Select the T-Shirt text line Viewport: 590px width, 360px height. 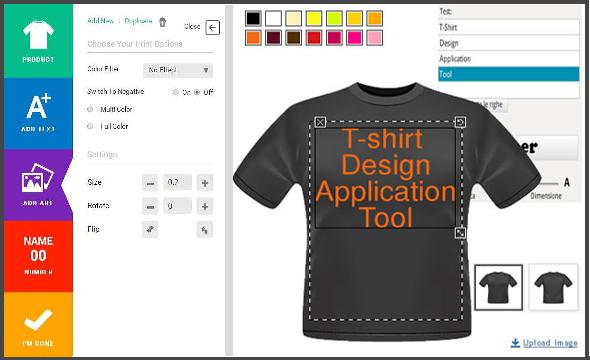(x=509, y=27)
